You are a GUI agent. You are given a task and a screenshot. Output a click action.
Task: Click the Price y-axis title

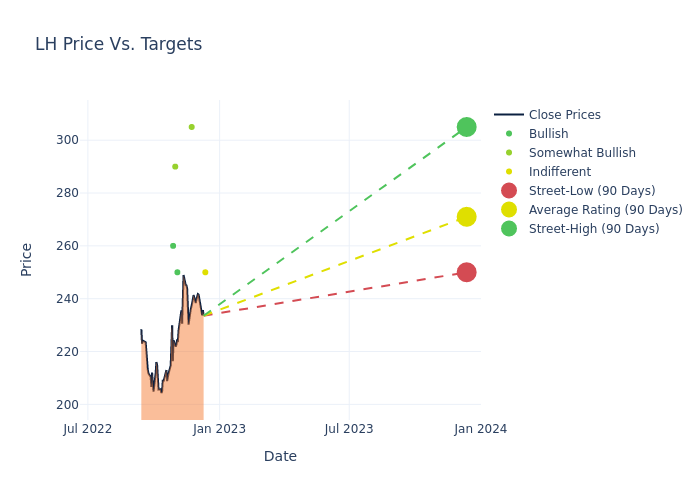[27, 259]
